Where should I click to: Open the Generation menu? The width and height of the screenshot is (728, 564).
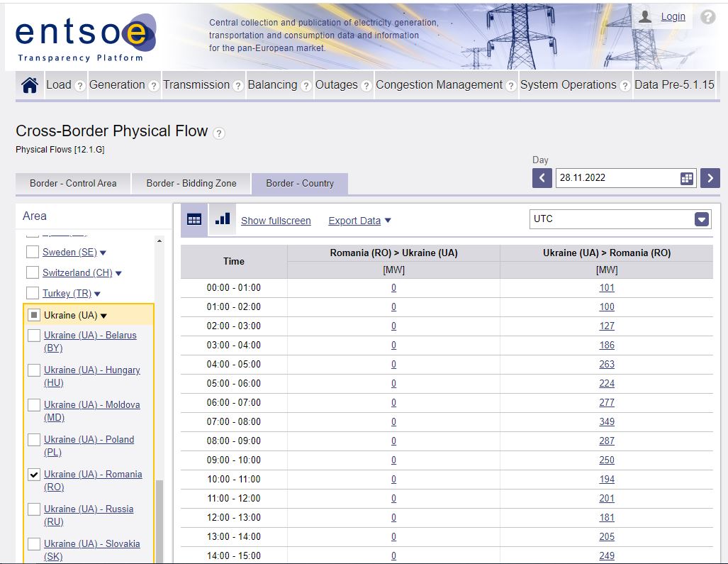pos(117,84)
